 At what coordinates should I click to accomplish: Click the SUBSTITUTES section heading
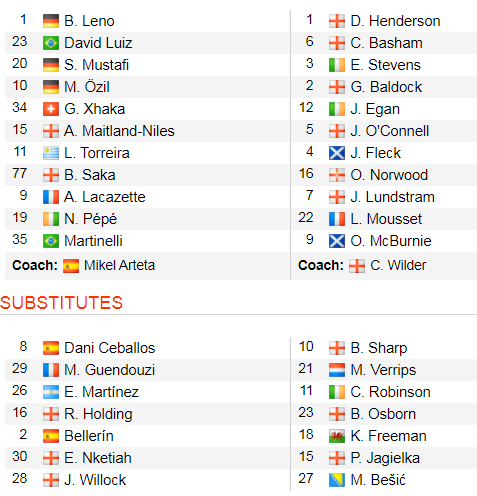coord(62,303)
